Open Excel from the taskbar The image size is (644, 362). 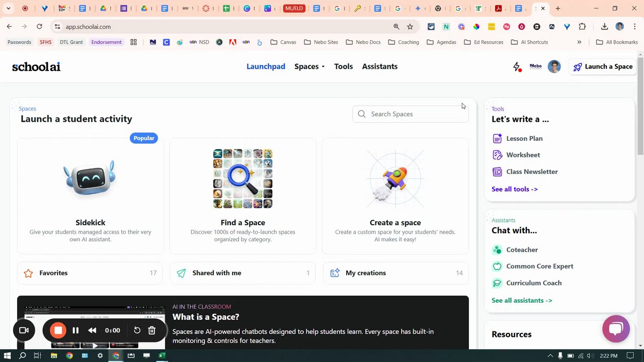(x=162, y=355)
